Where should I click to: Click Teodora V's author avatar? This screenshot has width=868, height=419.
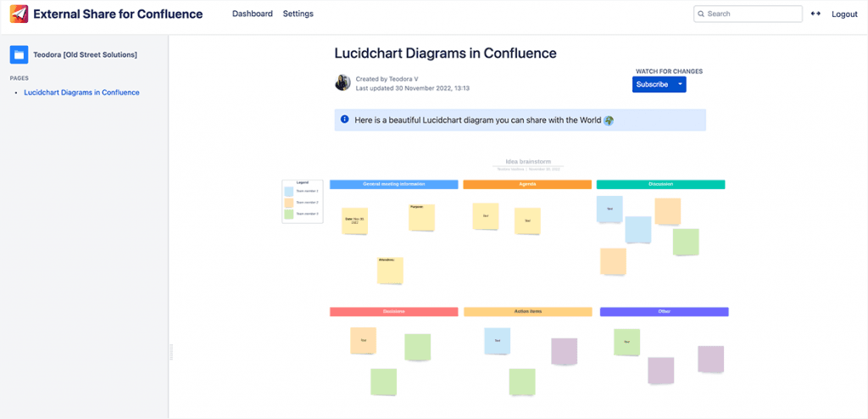(342, 82)
